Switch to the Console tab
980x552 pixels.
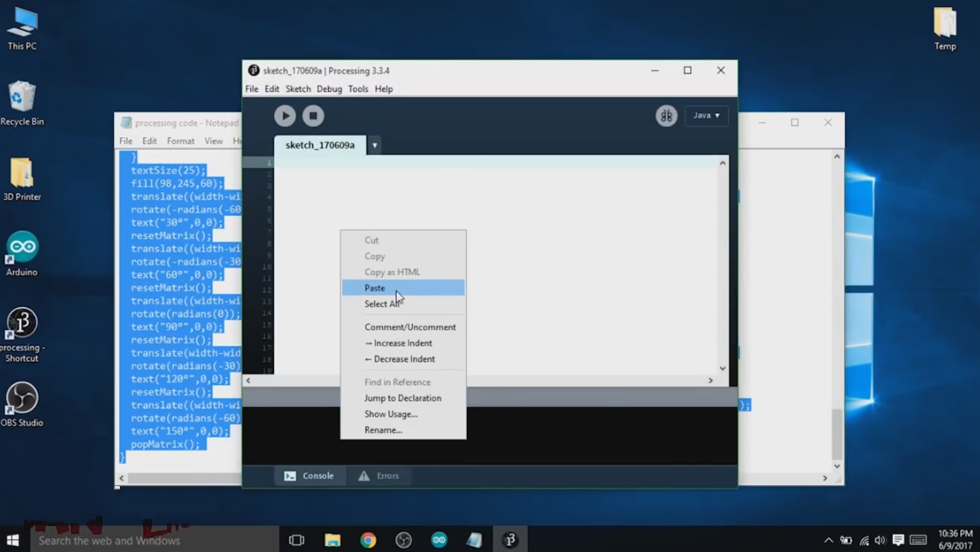(309, 476)
